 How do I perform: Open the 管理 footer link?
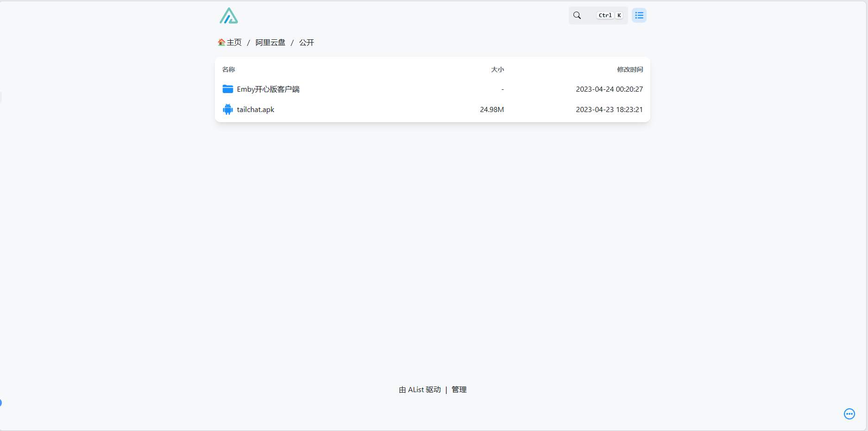[x=459, y=390]
